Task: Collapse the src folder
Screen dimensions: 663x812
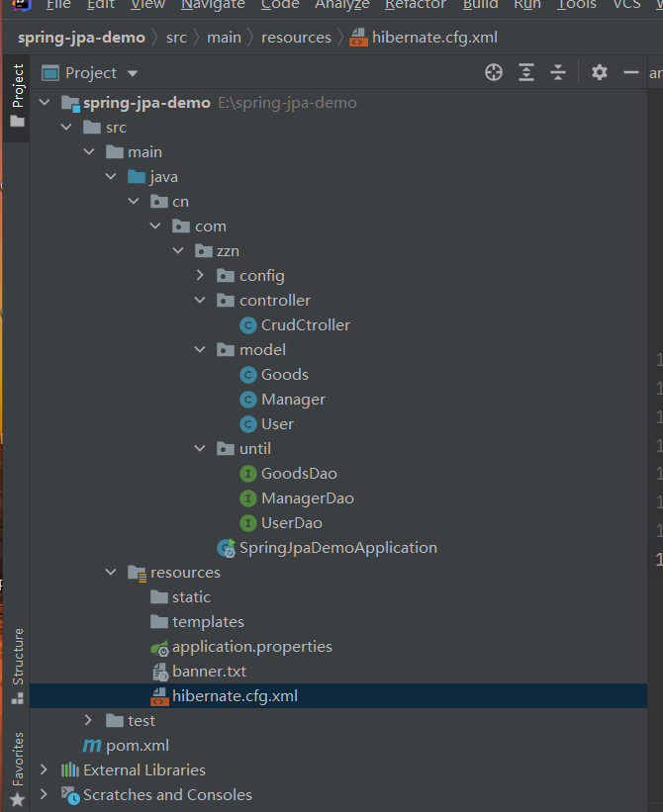Action: [66, 127]
